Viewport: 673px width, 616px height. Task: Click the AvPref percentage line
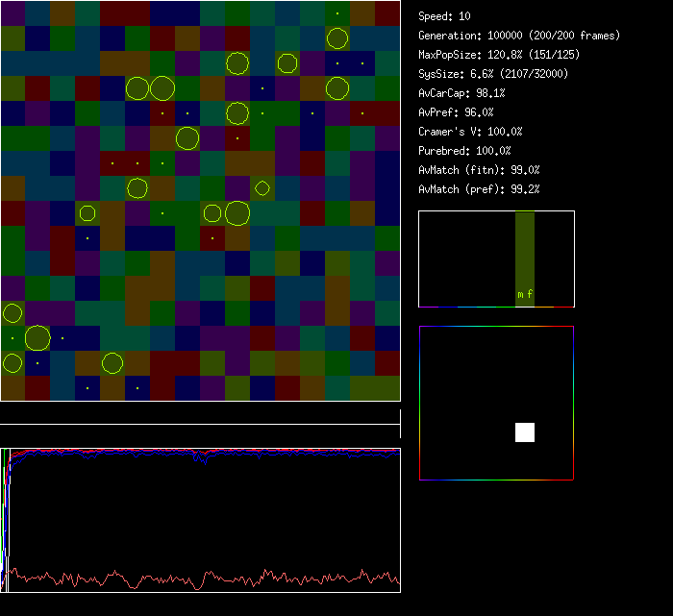click(457, 112)
